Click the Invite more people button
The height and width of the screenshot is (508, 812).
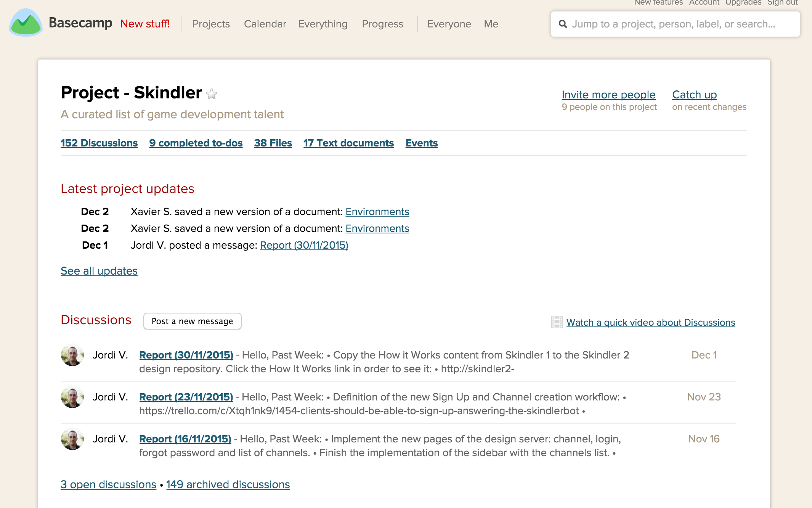pos(608,94)
